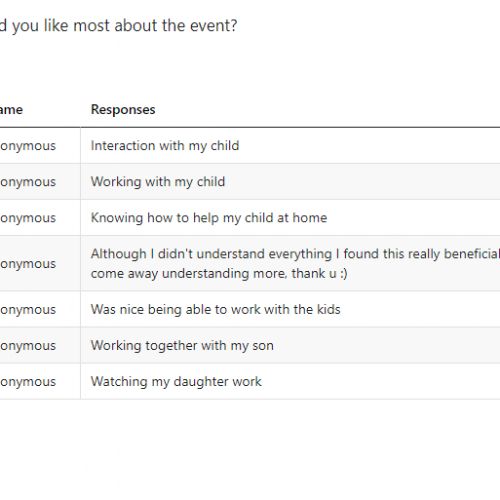Click the word 'child' in first response
Image resolution: width=500 pixels, height=500 pixels.
pos(225,146)
